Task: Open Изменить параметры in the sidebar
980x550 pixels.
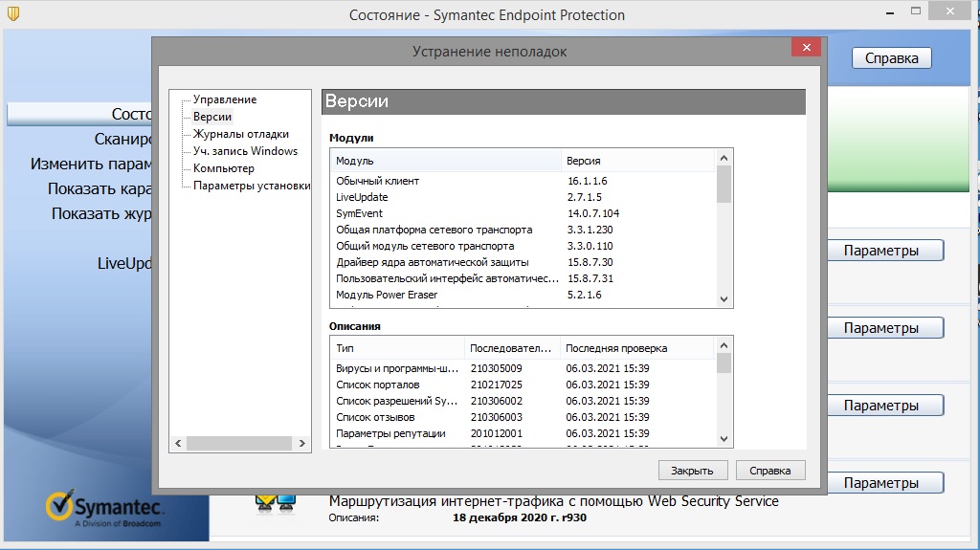Action: tap(91, 164)
